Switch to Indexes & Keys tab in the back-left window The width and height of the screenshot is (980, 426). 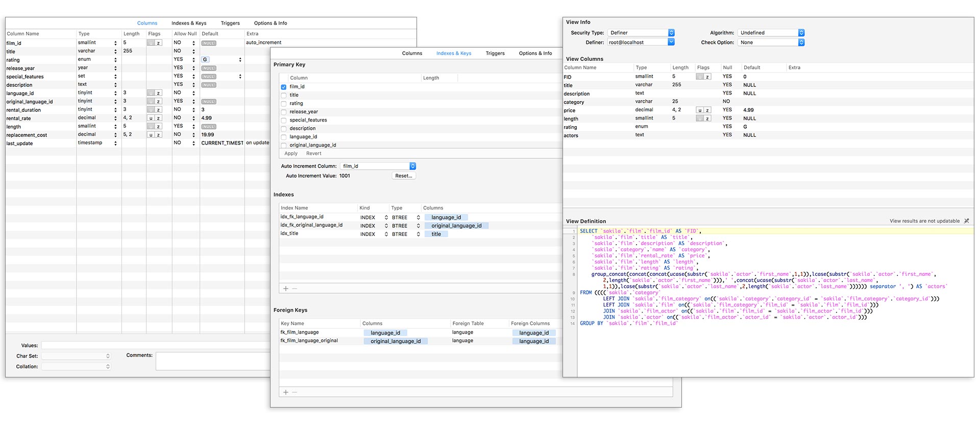(x=189, y=23)
